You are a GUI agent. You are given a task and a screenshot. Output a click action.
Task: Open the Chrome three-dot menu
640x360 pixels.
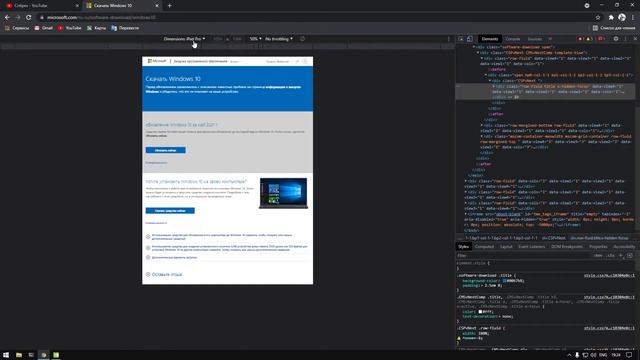pos(633,18)
